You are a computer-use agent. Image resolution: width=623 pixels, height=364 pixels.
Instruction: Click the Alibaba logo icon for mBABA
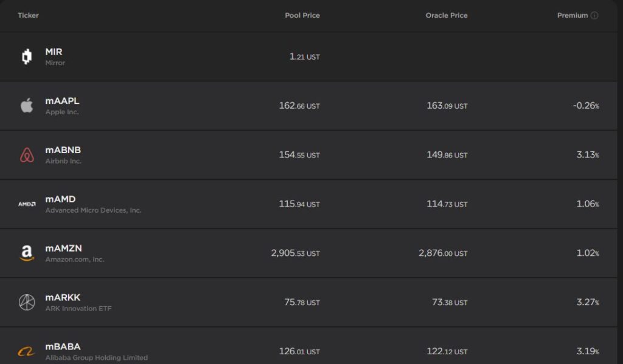pyautogui.click(x=27, y=351)
